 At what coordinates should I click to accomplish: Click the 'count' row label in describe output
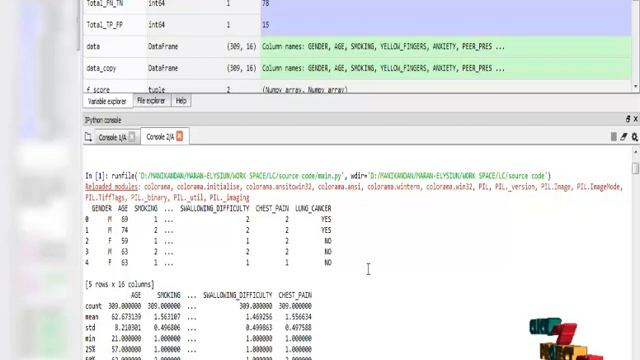(93, 306)
